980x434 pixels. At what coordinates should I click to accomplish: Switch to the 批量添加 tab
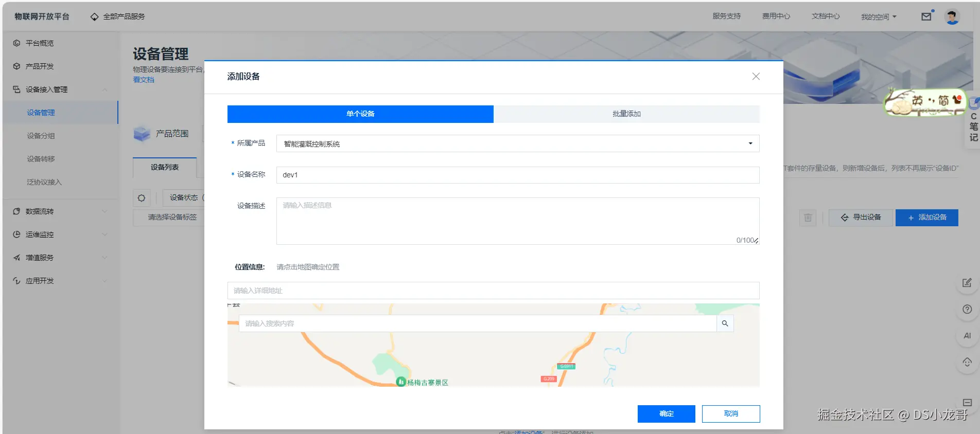coord(626,114)
